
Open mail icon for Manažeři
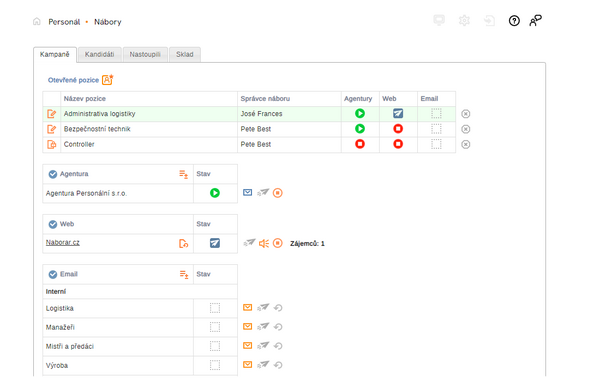coord(248,326)
